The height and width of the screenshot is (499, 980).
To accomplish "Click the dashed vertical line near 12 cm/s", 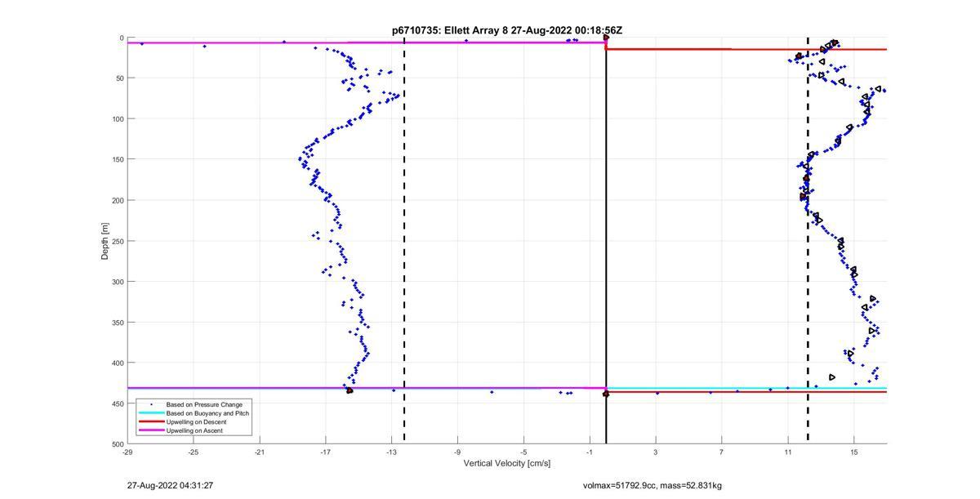I will (x=808, y=241).
